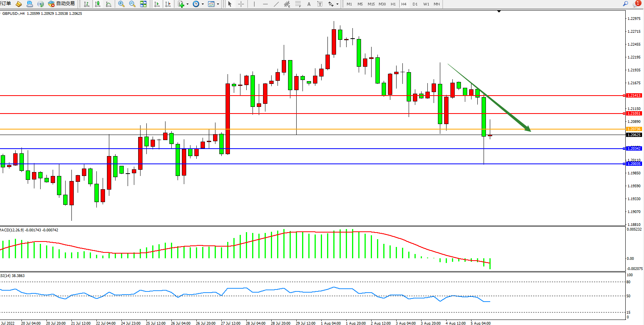The image size is (644, 325).
Task: Click the orange 1.20736 price level label
Action: [633, 129]
